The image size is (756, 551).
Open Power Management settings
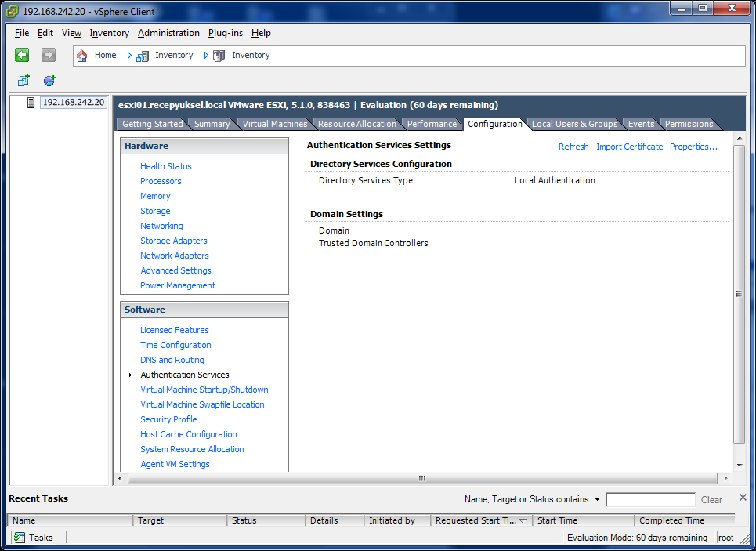[177, 285]
